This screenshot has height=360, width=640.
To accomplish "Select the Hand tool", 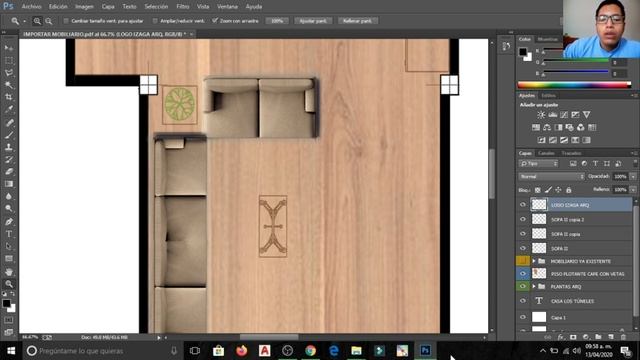I will (9, 272).
